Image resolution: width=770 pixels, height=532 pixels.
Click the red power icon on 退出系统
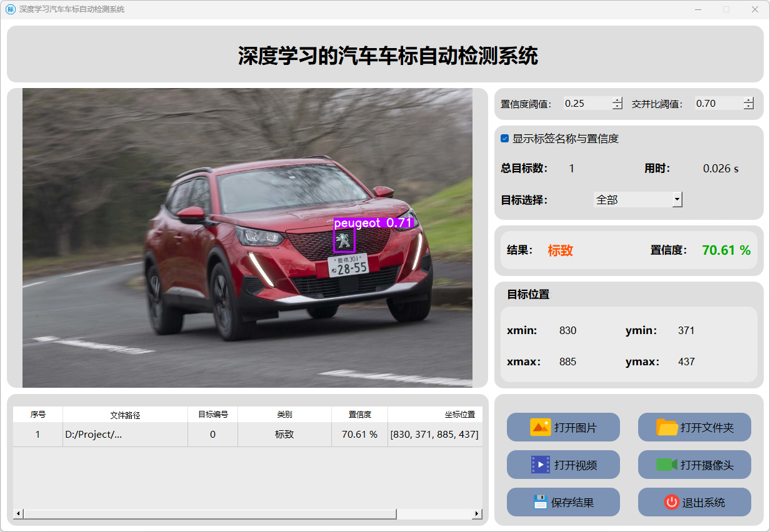(x=671, y=502)
